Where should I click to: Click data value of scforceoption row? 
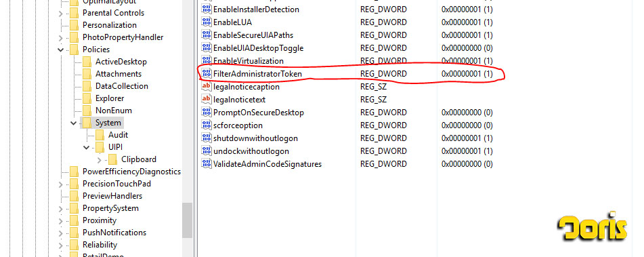[x=467, y=125]
